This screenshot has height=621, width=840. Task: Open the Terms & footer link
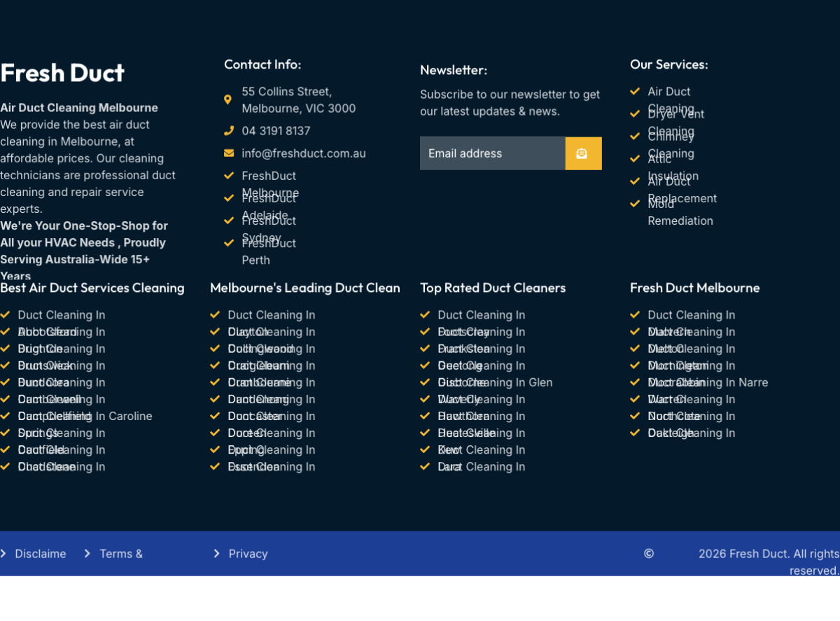point(121,554)
